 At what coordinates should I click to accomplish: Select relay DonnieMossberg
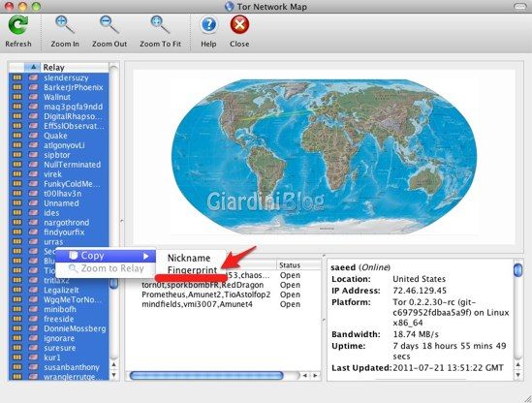pyautogui.click(x=75, y=328)
